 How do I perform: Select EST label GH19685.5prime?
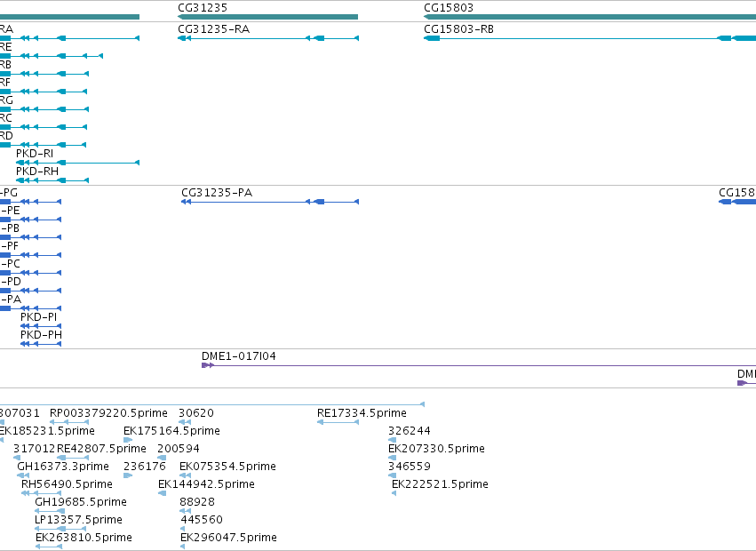(x=81, y=502)
